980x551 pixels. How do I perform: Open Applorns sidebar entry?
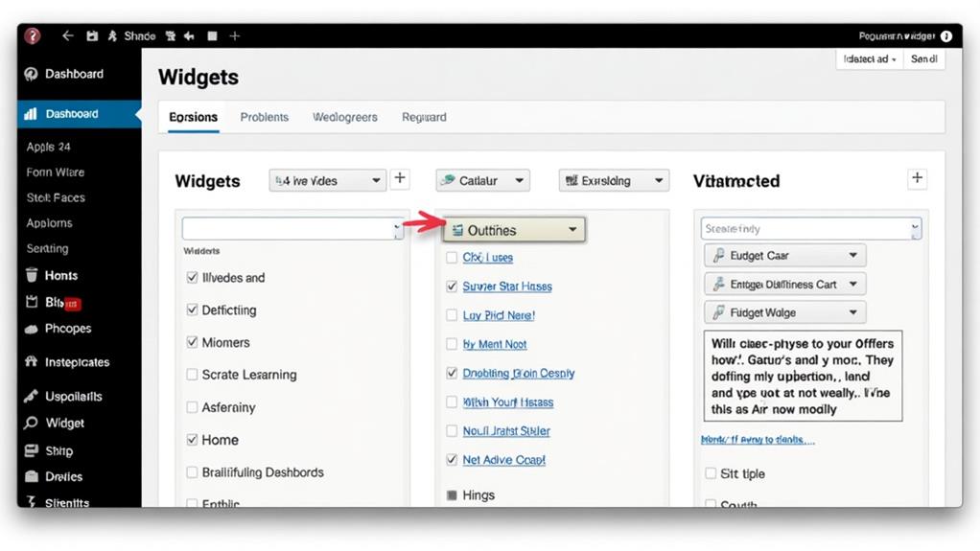(49, 223)
